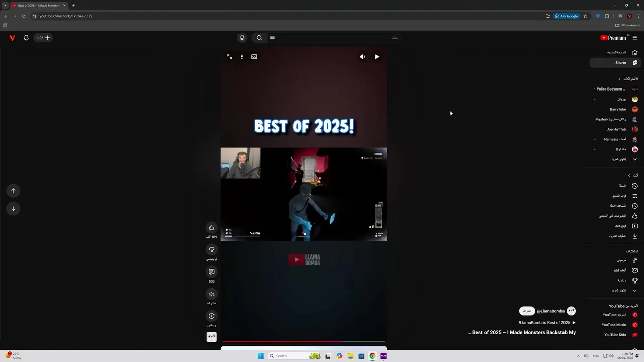644x362 pixels.
Task: Click the Remix icon
Action: tap(212, 316)
